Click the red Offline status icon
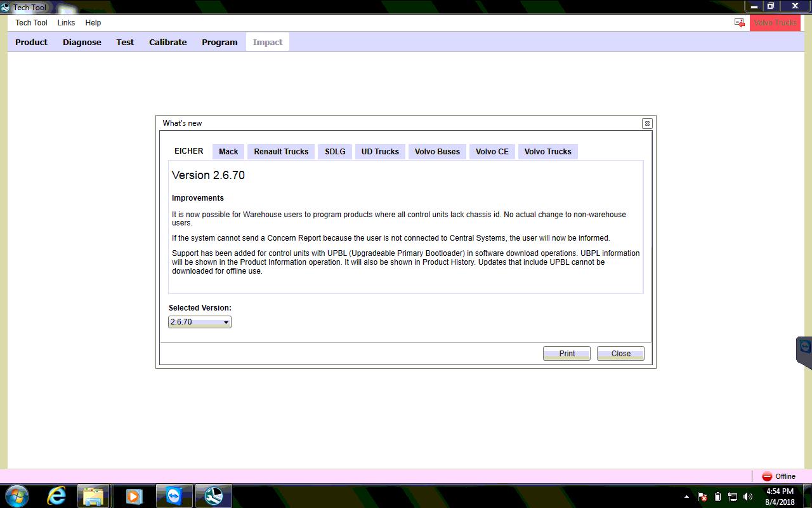812x508 pixels. tap(767, 476)
